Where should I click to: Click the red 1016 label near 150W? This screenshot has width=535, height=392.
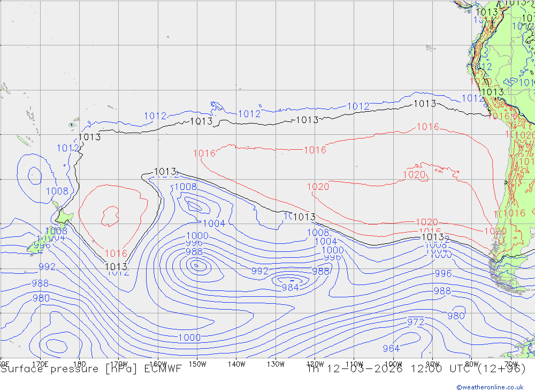click(204, 153)
